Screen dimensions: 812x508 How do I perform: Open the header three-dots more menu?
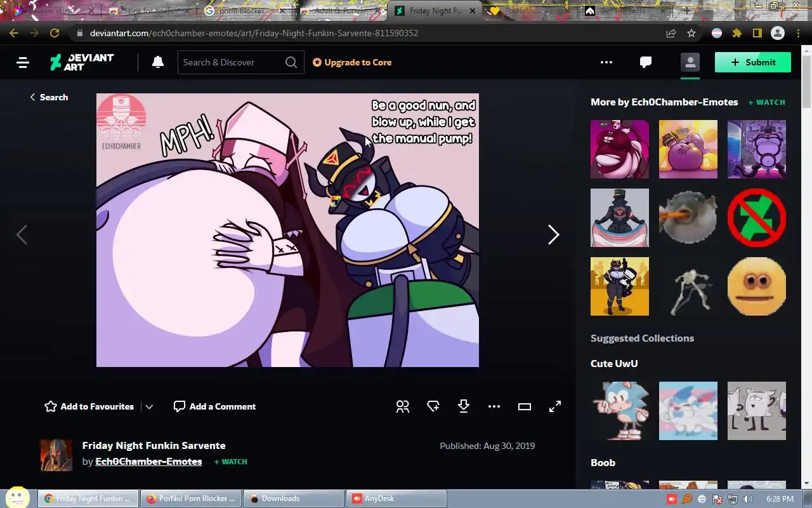(606, 62)
